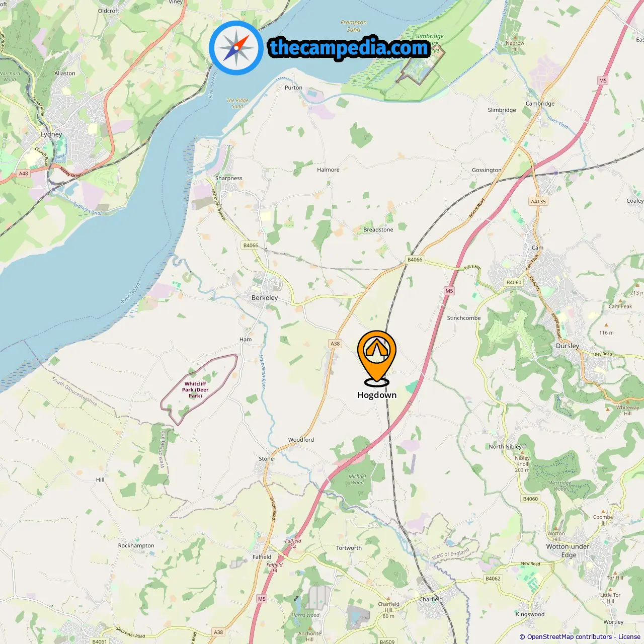
Task: Open the OpenStreetMap contributors link
Action: (x=570, y=636)
